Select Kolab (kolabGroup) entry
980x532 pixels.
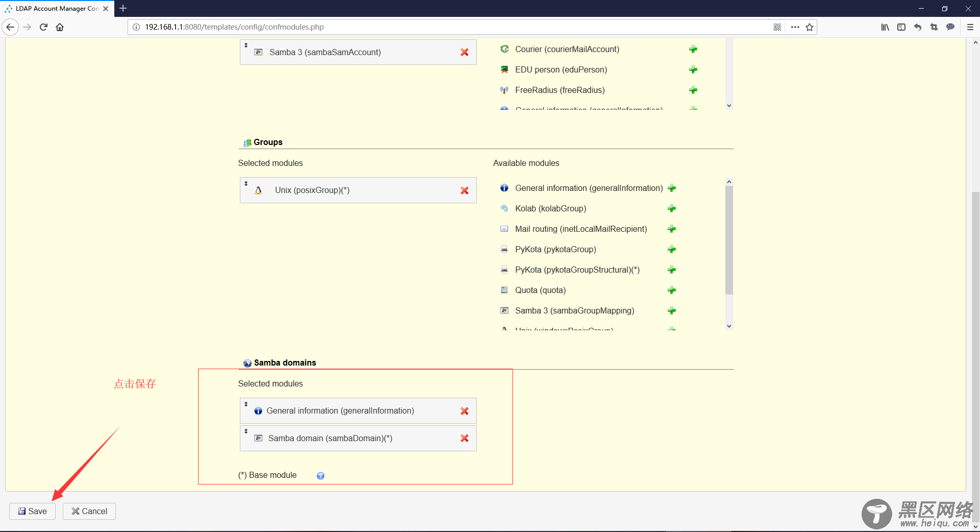click(551, 208)
